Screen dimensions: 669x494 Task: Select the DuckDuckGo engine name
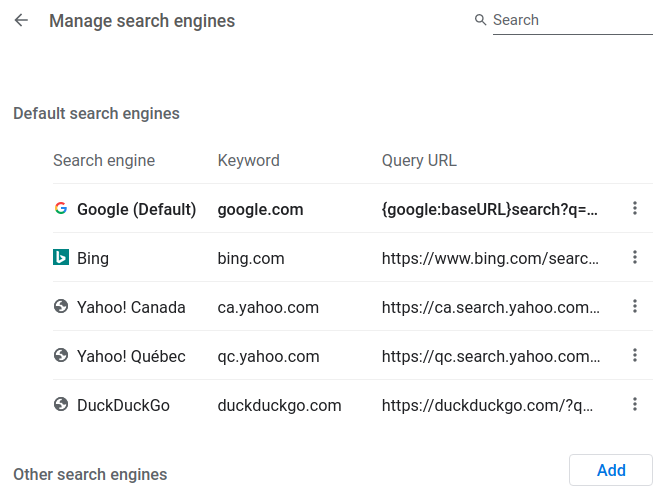click(123, 405)
